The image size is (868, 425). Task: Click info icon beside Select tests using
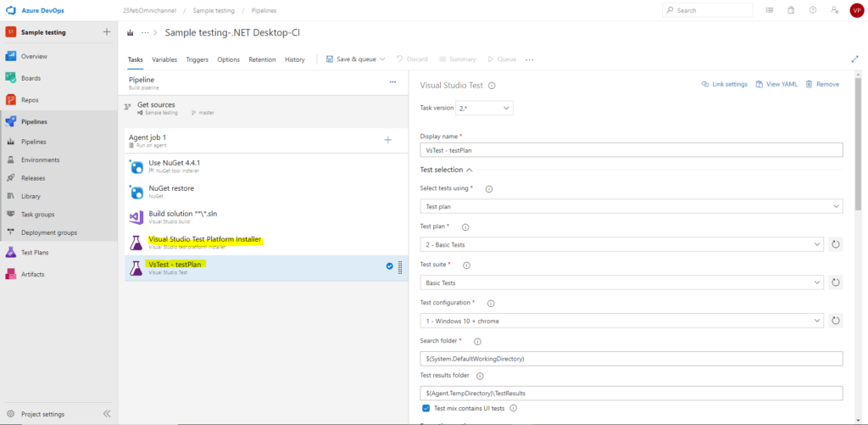489,189
